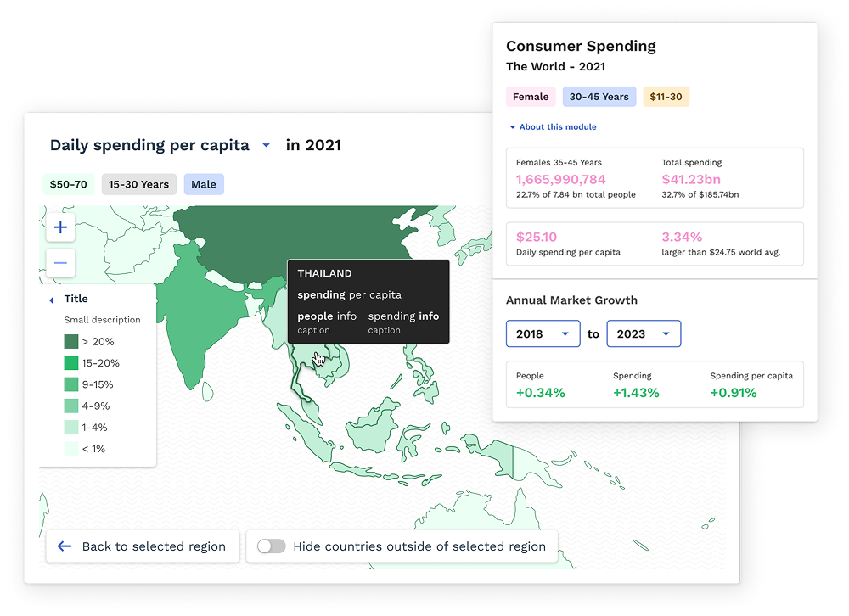849x616 pixels.
Task: Select the $11-30 filter tag
Action: [666, 97]
